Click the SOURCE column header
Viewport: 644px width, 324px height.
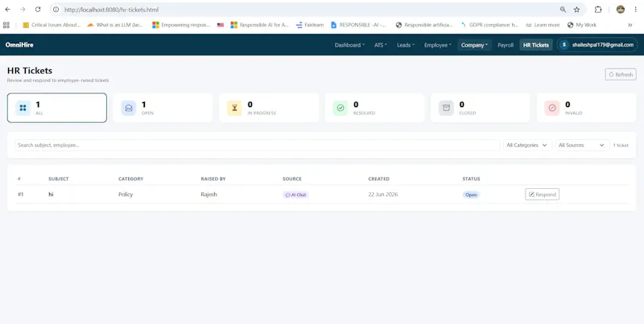292,178
